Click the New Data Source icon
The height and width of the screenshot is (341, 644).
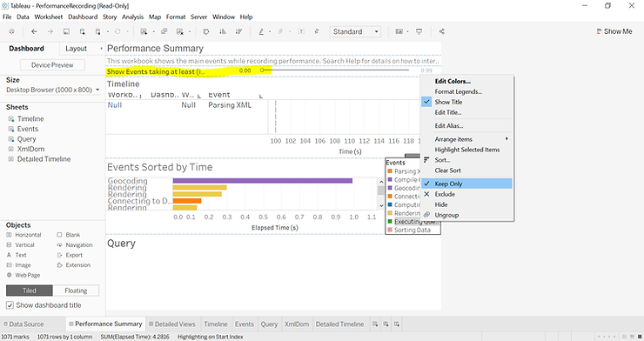[82, 31]
